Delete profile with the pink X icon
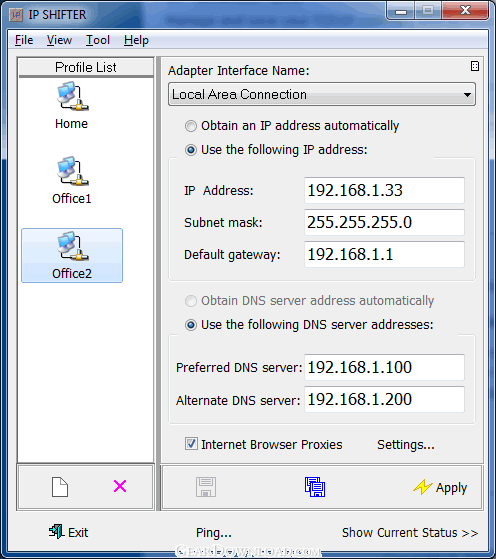This screenshot has height=559, width=496. pos(120,486)
